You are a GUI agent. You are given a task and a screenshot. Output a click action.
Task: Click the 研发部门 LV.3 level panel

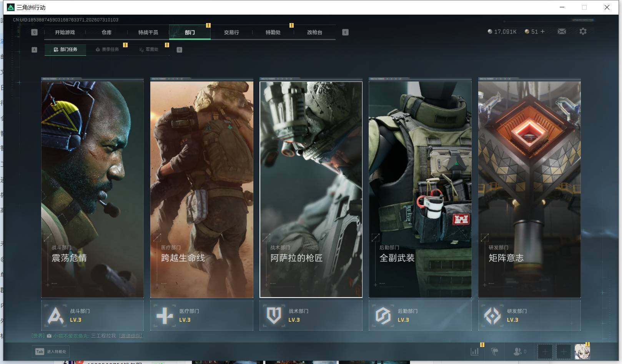529,316
